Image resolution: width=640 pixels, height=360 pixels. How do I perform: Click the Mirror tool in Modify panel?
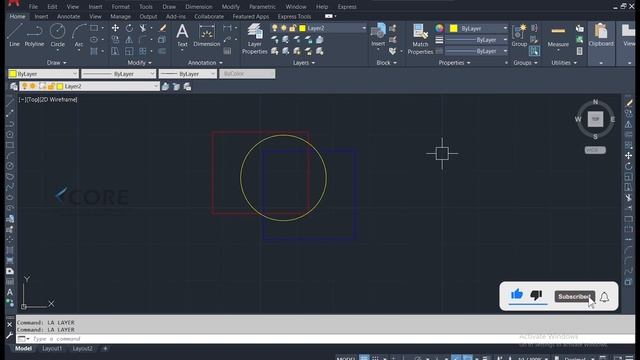(129, 40)
